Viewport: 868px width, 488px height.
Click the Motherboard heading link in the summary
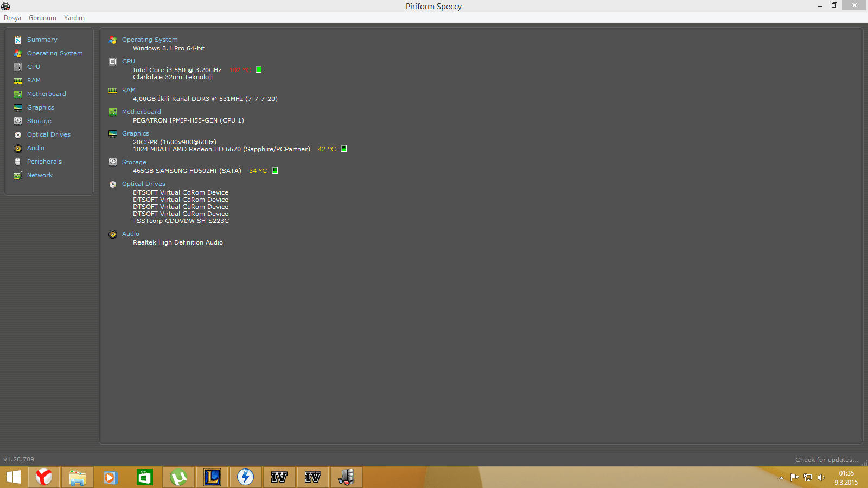tap(141, 112)
